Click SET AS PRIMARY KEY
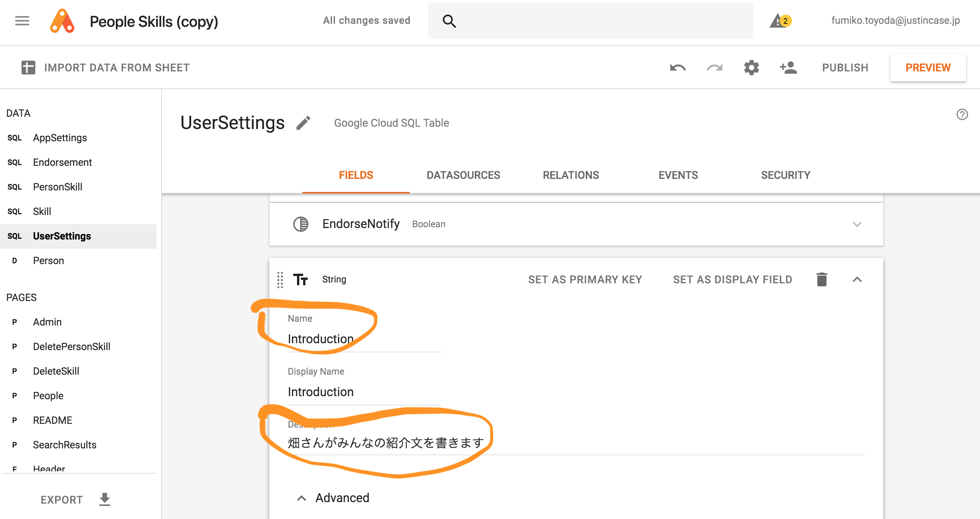This screenshot has width=980, height=519. [x=585, y=279]
